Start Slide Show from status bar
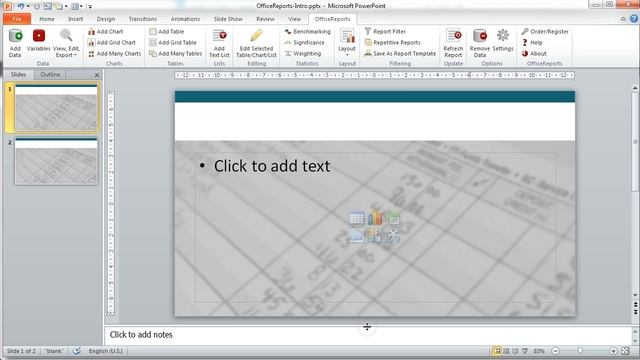Viewport: 640px width, 360px height. coord(525,351)
